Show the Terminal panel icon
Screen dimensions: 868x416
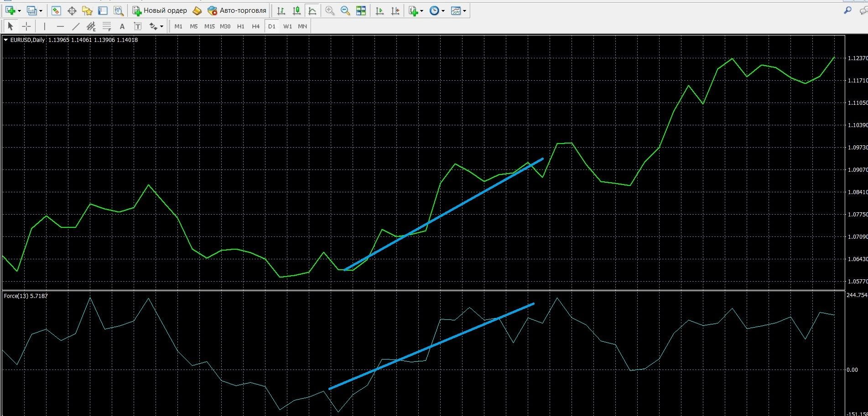(x=103, y=10)
